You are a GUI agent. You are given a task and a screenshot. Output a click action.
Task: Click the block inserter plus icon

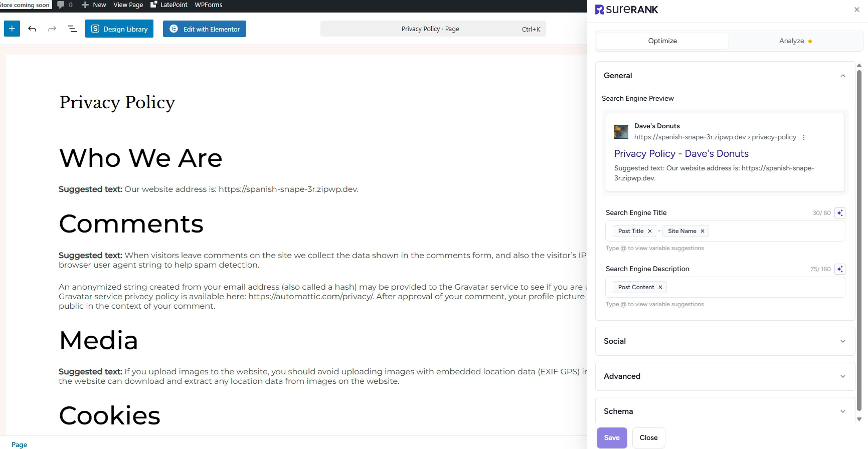pos(12,29)
